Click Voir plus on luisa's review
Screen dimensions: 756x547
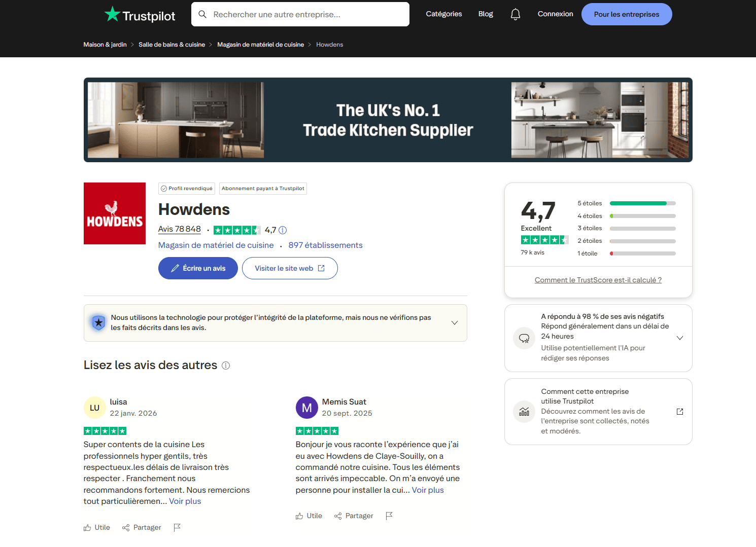(x=185, y=501)
